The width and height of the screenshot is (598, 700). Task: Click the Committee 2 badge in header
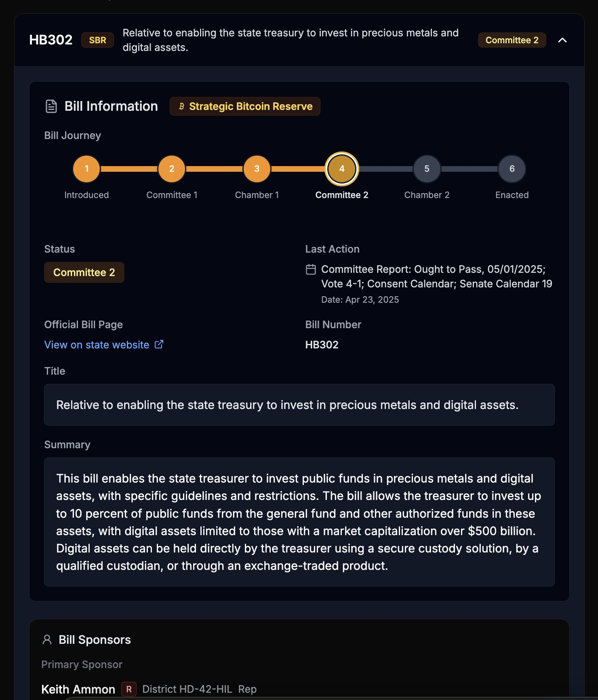[512, 40]
